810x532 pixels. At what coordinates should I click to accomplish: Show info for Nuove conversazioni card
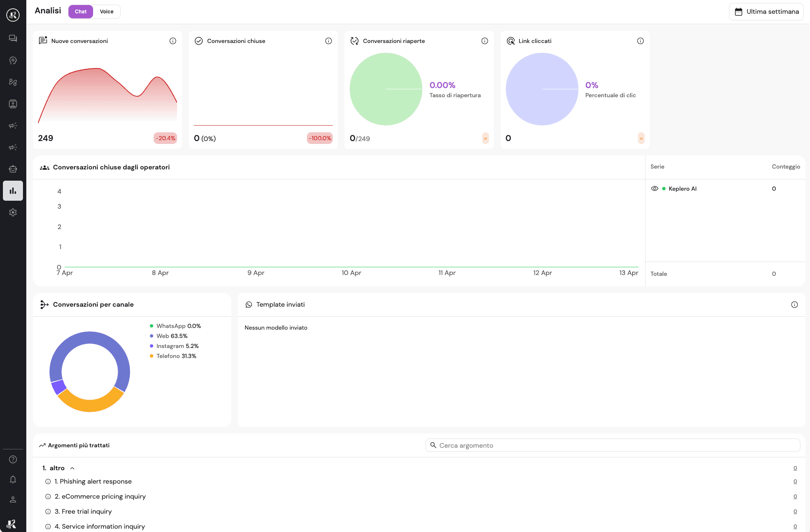(x=173, y=41)
